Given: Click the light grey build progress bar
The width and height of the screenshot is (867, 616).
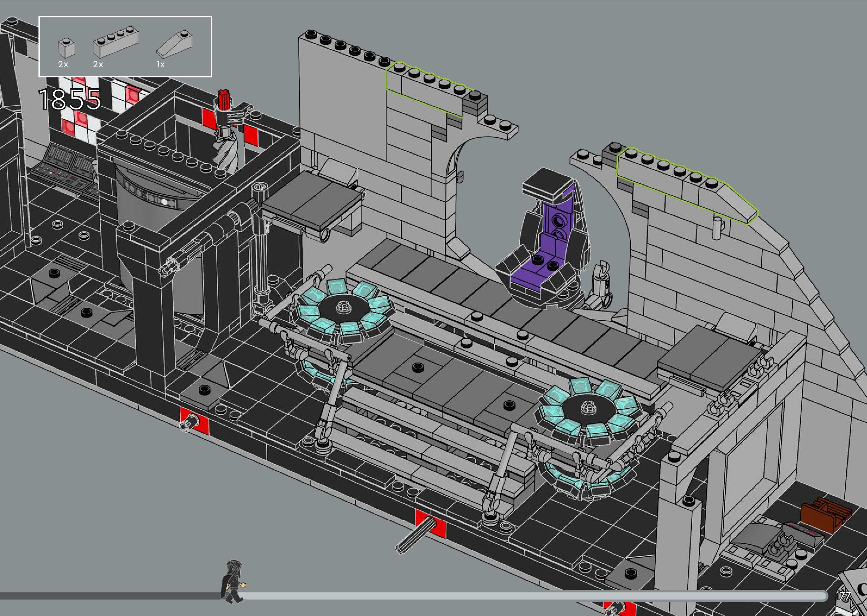Looking at the screenshot, I should tap(532, 596).
